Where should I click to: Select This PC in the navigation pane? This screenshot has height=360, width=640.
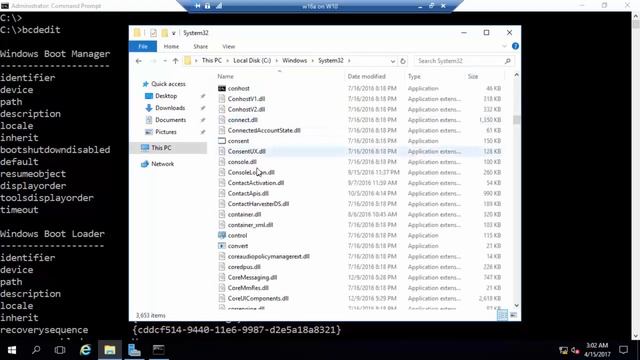tap(161, 148)
